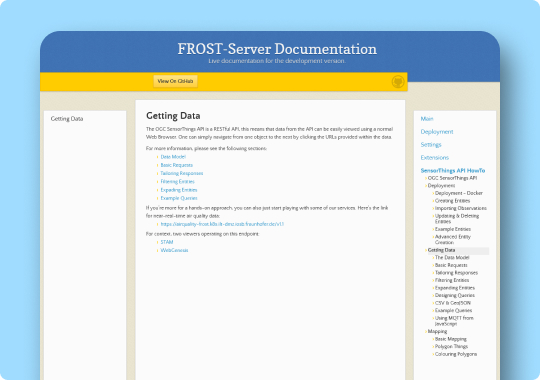The image size is (540, 380).
Task: Open the STAM viewer link
Action: coord(167,242)
